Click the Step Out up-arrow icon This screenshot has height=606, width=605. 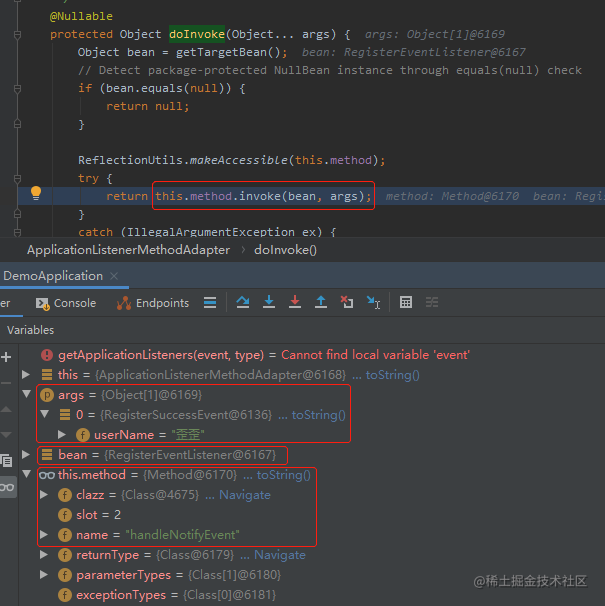coord(321,302)
